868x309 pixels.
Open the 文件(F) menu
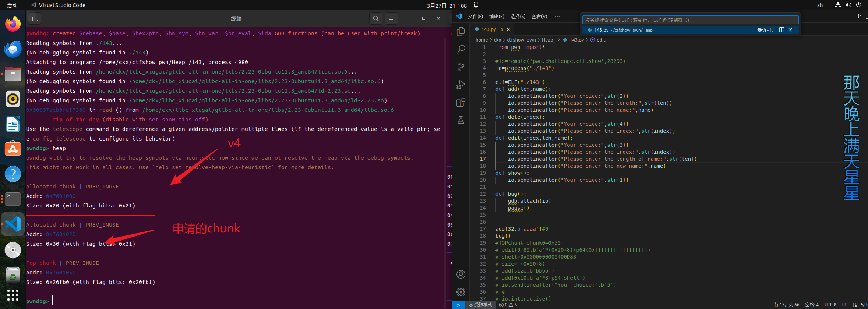[x=475, y=16]
